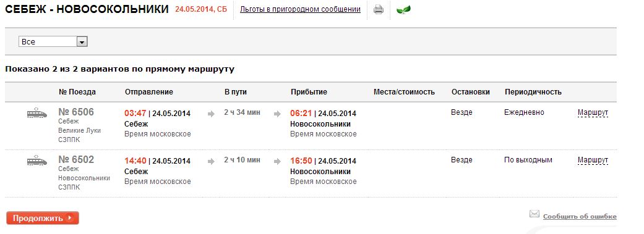Click the Прибытие column header
This screenshot has height=234, width=644.
(309, 92)
